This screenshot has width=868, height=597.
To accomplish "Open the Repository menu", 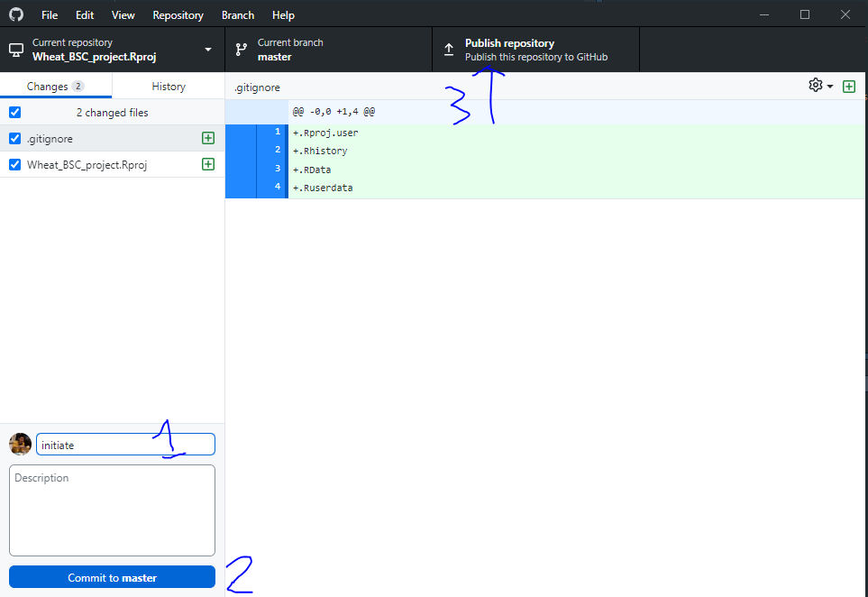I will coord(178,15).
